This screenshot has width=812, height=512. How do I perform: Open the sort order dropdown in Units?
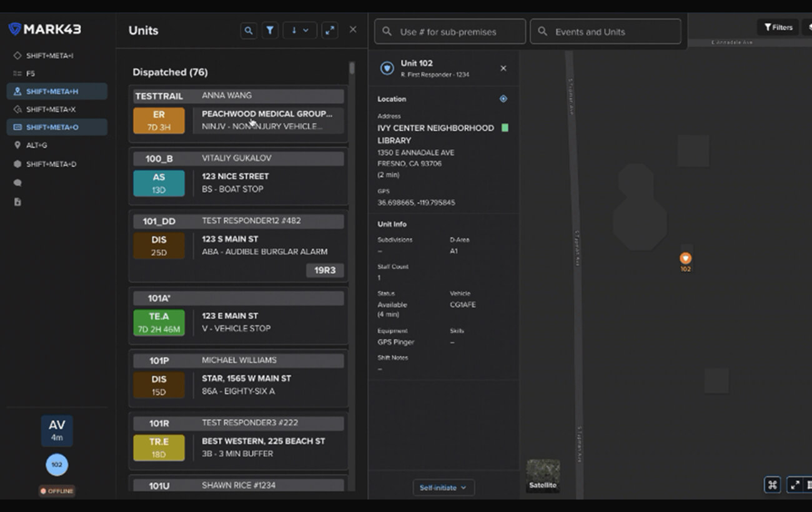click(x=300, y=30)
